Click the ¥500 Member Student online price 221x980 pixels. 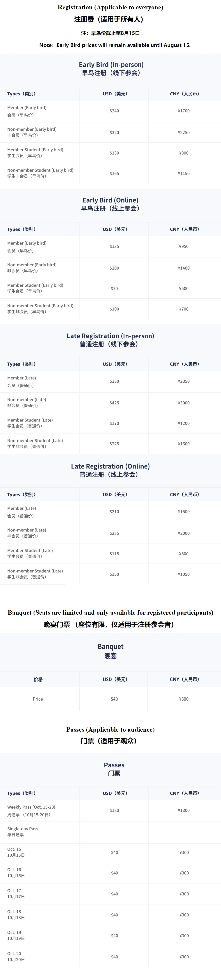[184, 289]
